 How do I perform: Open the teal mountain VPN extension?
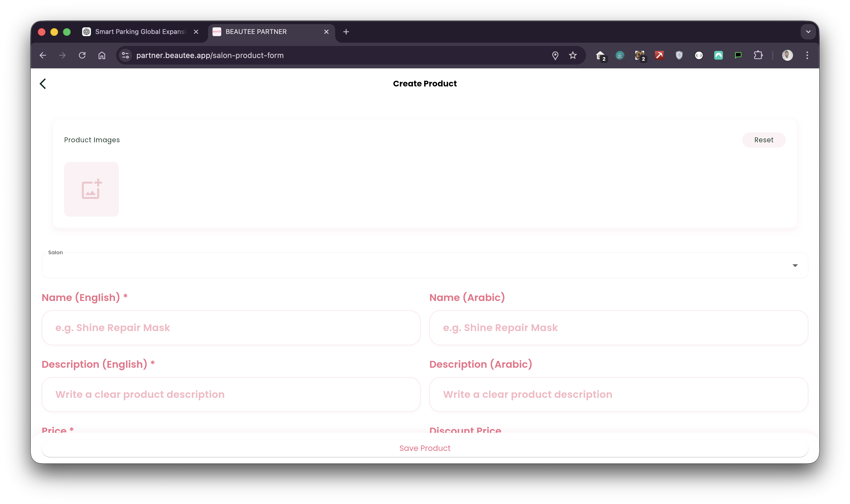pyautogui.click(x=719, y=55)
